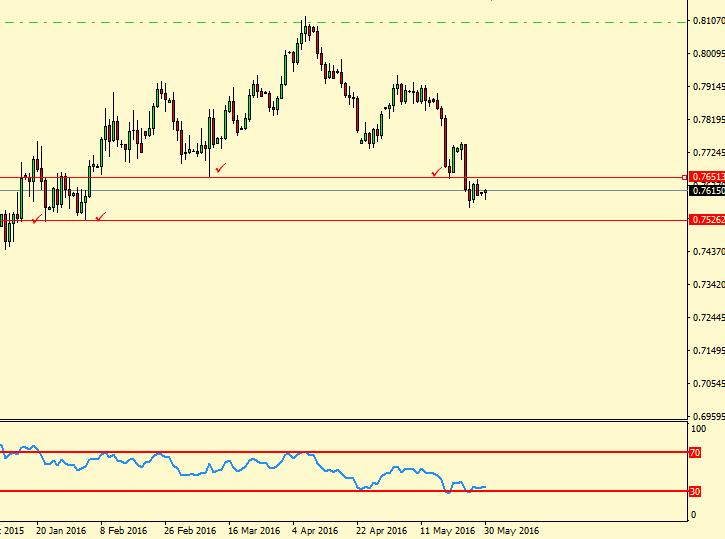Viewport: 725px width, 539px height.
Task: Click the highest candle near 4 Apr 2016
Action: click(x=305, y=29)
